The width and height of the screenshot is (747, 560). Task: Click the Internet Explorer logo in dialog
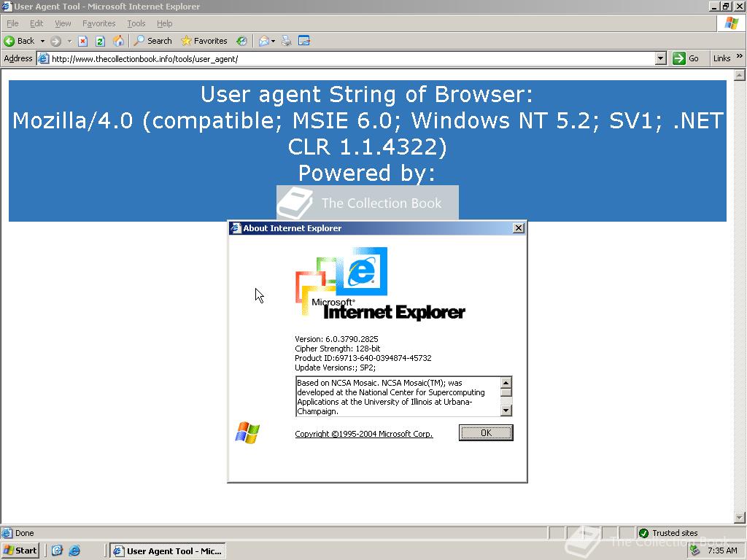click(x=379, y=284)
